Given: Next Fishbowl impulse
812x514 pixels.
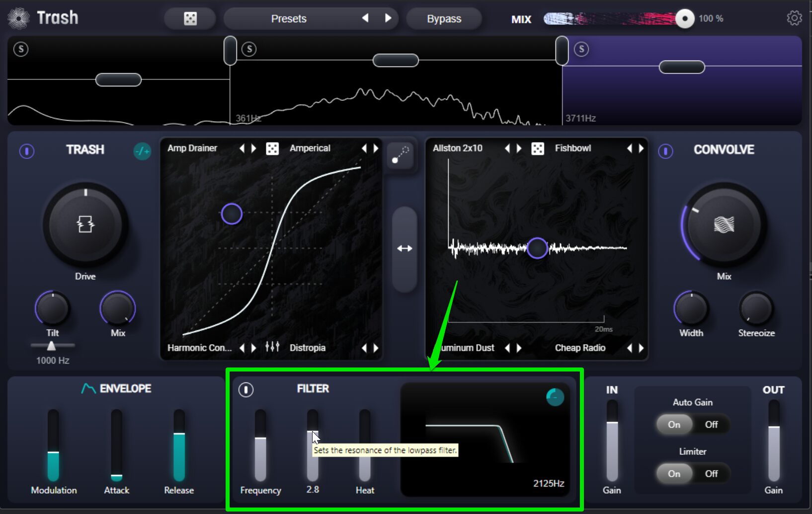Looking at the screenshot, I should [641, 148].
